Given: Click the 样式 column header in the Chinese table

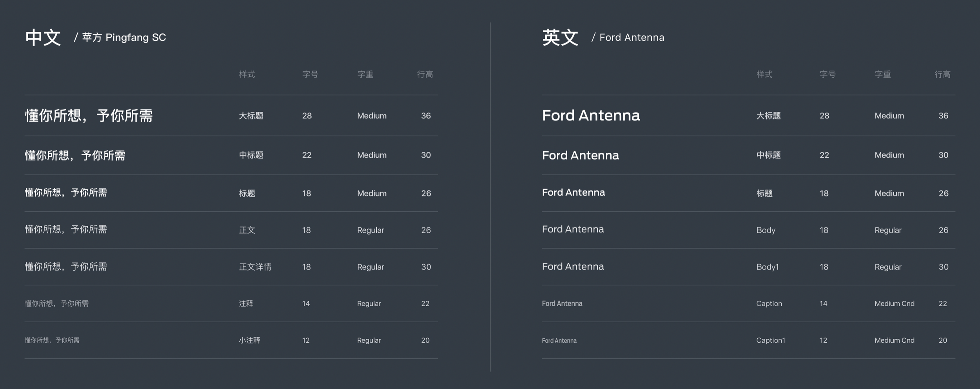Looking at the screenshot, I should tap(247, 75).
